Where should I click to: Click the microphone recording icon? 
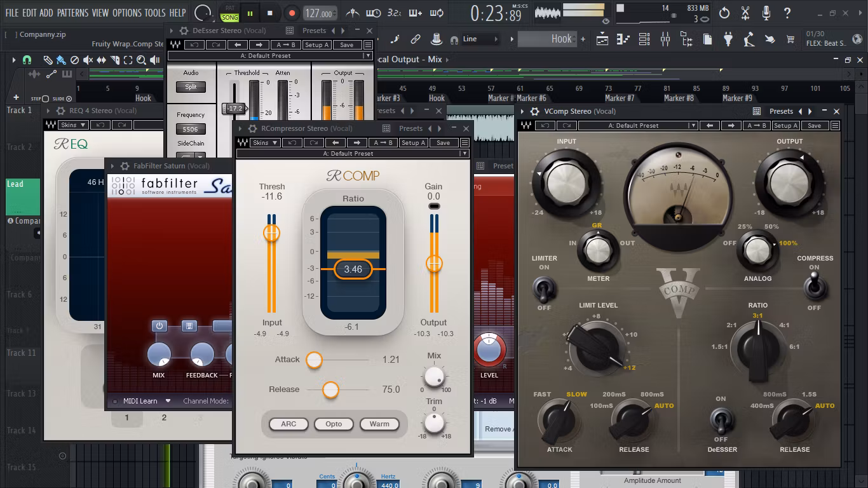tap(766, 13)
